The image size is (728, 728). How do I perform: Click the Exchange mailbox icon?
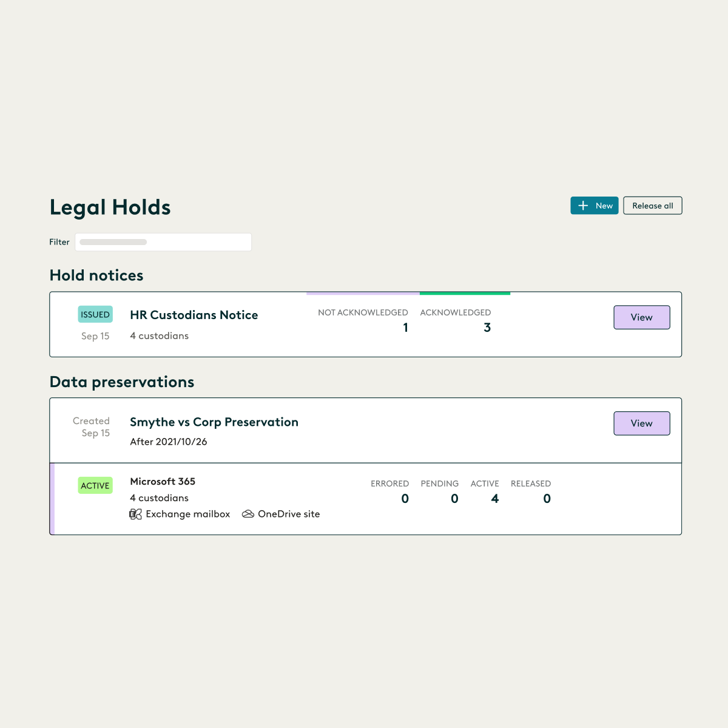135,514
